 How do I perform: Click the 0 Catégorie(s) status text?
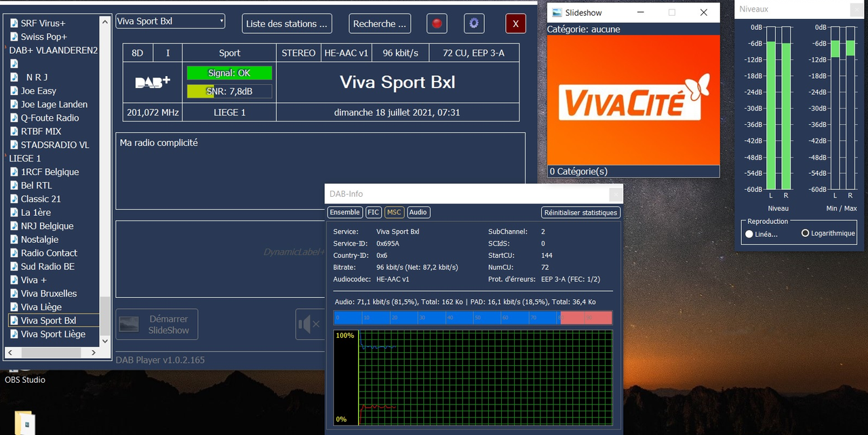click(578, 171)
